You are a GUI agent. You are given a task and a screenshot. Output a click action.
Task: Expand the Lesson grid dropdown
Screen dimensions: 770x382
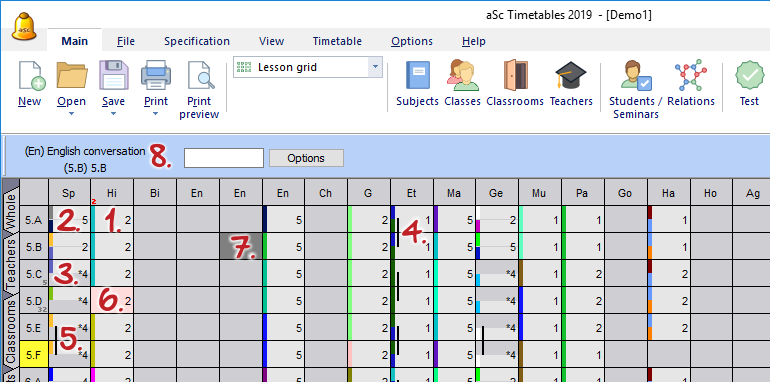pos(375,67)
